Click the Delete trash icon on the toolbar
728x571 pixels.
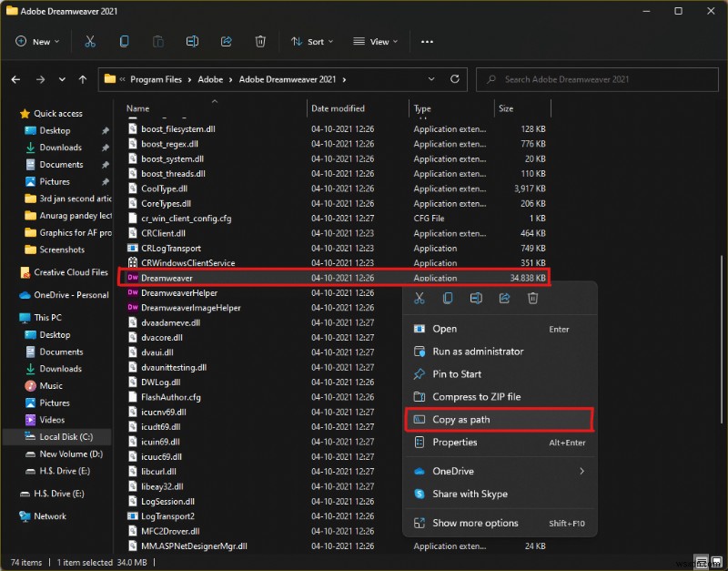tap(261, 41)
